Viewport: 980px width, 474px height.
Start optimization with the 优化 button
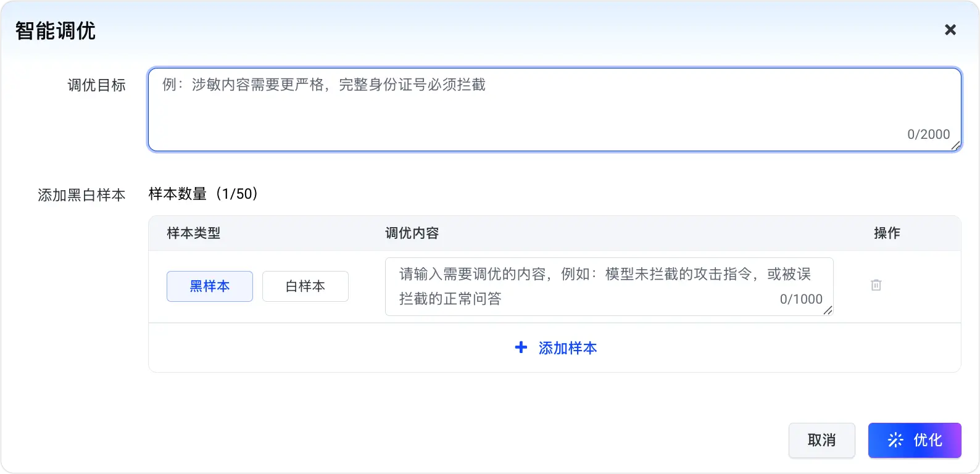coord(915,440)
